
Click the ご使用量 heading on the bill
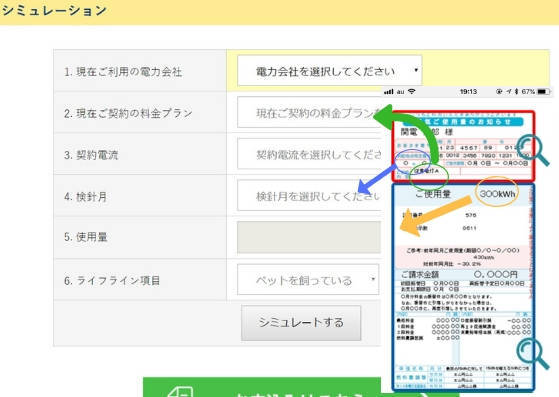(x=433, y=194)
